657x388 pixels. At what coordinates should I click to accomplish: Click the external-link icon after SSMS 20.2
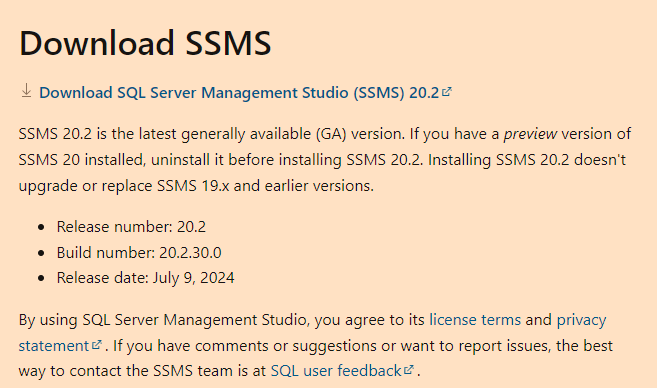[447, 91]
